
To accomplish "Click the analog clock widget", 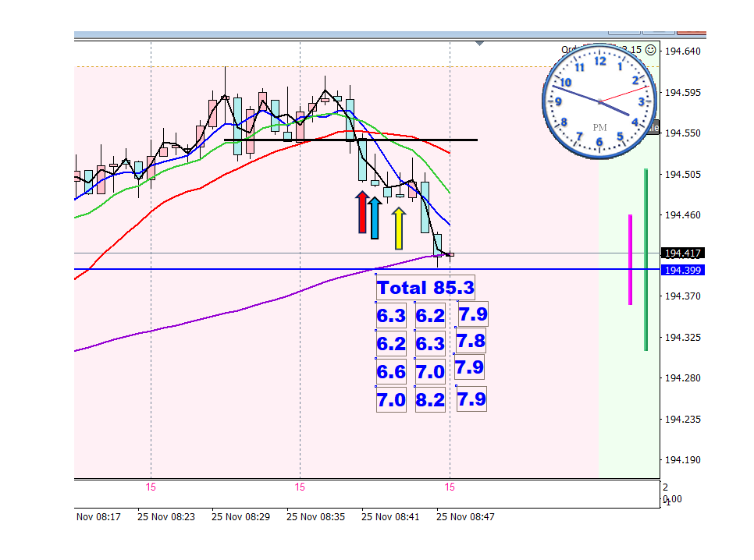I will [599, 101].
